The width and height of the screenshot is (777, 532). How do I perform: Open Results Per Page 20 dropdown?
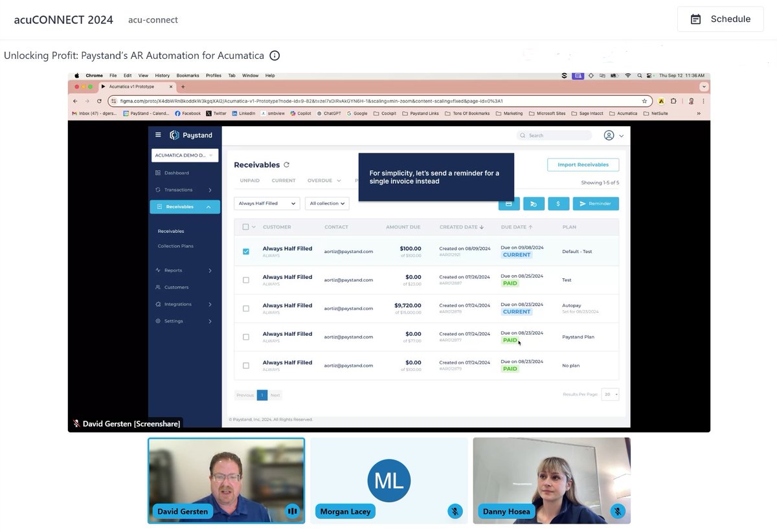[610, 394]
